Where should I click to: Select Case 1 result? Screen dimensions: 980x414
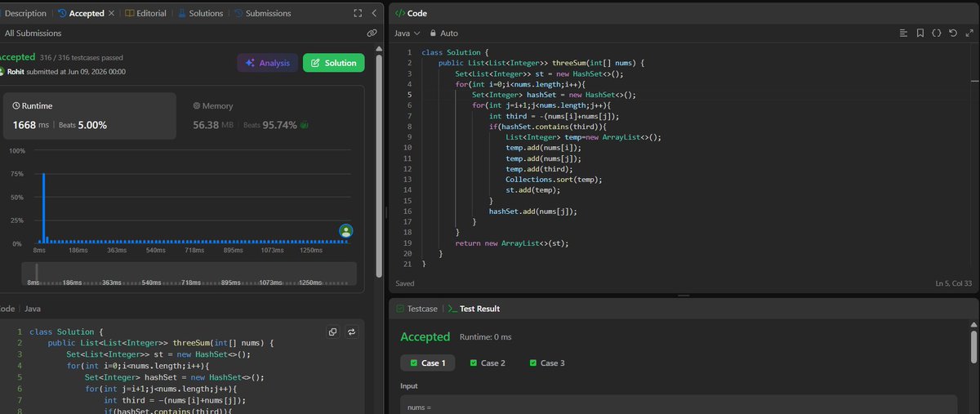coord(427,363)
